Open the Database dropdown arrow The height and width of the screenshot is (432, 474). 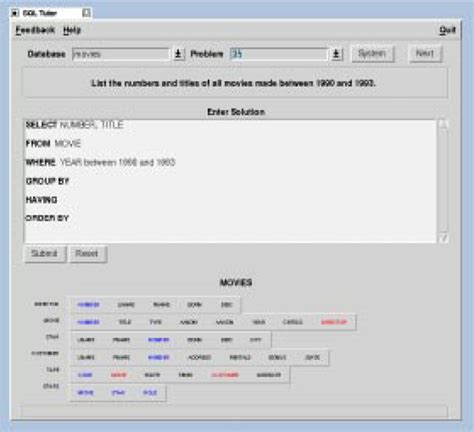click(x=178, y=54)
